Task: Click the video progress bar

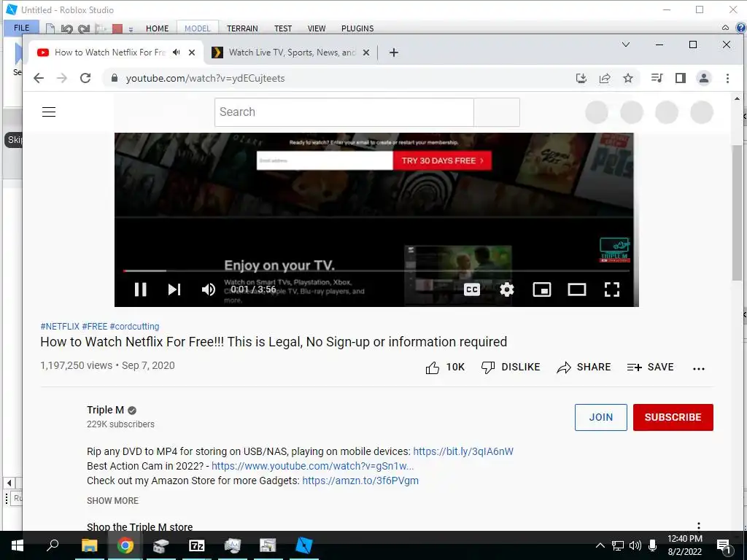Action: [x=376, y=271]
